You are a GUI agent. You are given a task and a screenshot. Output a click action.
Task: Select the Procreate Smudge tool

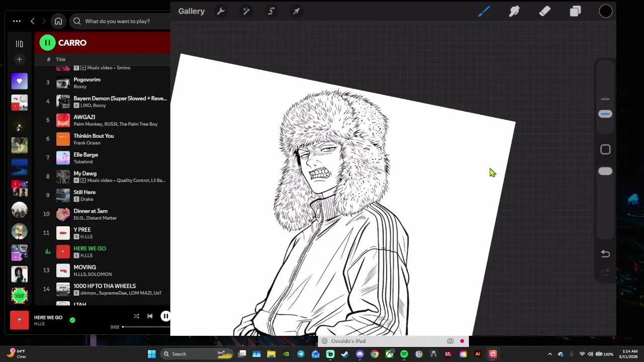[x=514, y=11]
